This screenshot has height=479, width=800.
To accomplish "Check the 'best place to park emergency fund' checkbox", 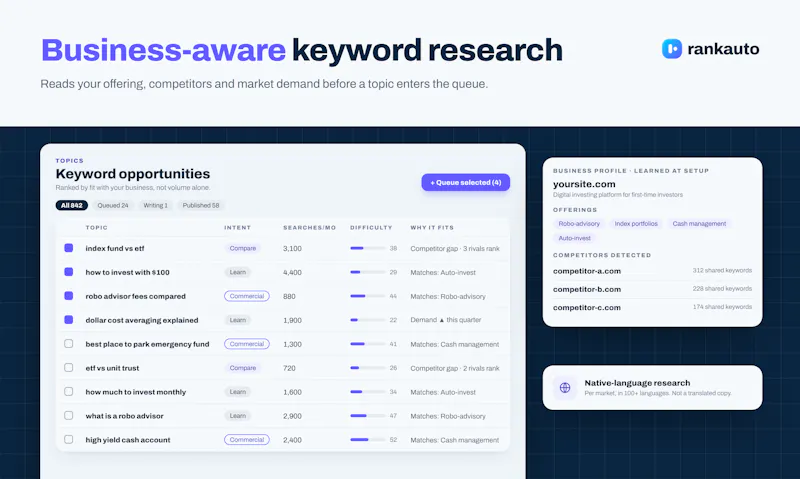I will tap(68, 344).
